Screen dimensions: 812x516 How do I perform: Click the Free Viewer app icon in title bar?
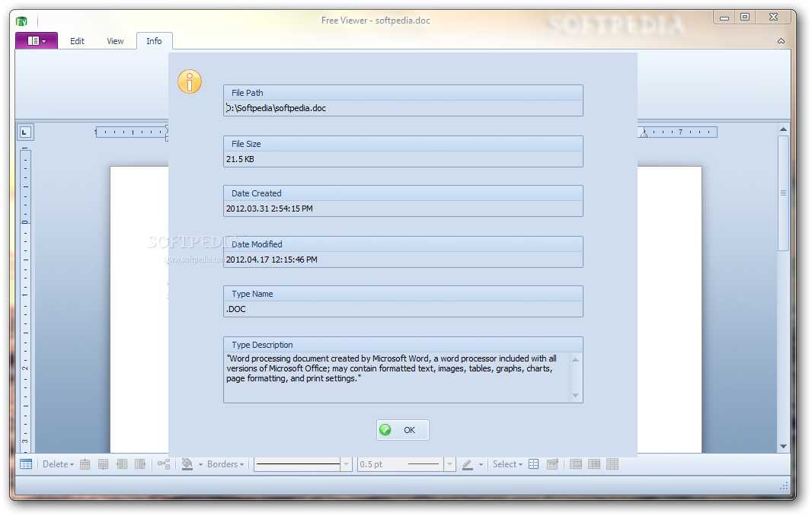pyautogui.click(x=21, y=21)
